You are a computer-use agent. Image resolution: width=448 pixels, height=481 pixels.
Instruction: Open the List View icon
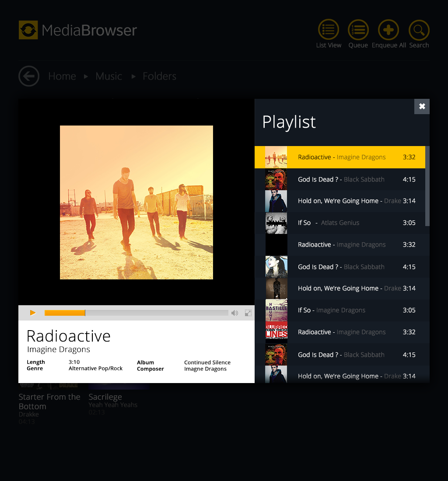(328, 30)
